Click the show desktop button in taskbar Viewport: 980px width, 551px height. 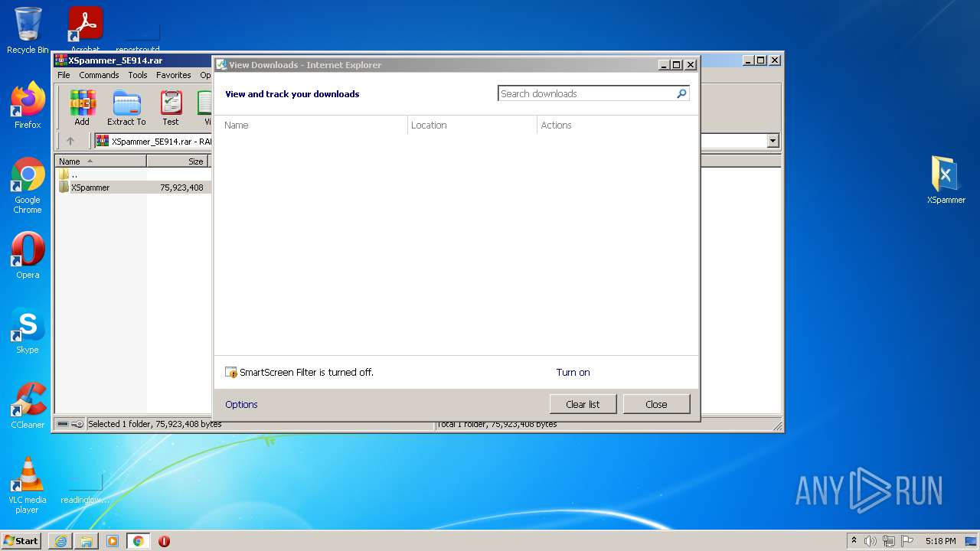click(x=971, y=541)
